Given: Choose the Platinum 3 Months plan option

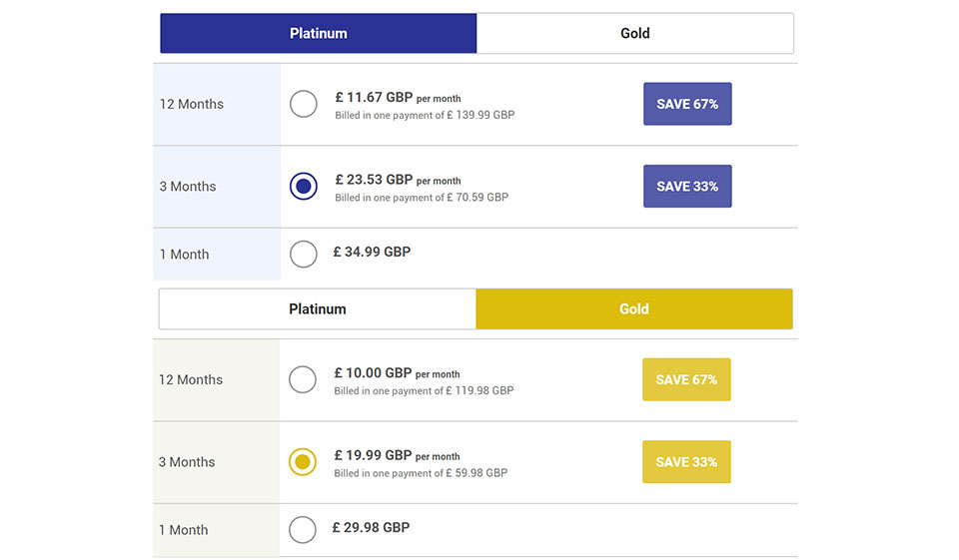Looking at the screenshot, I should (x=304, y=187).
